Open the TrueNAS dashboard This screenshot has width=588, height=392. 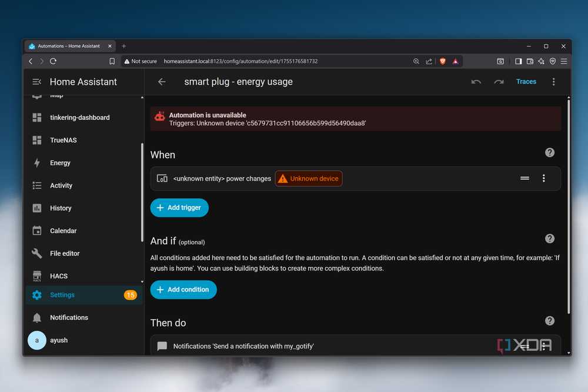[x=83, y=140]
